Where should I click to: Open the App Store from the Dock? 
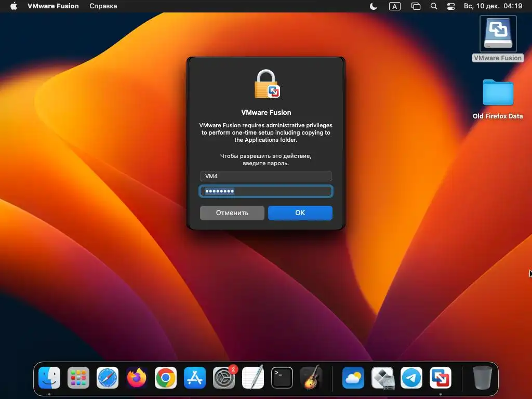[x=195, y=378]
